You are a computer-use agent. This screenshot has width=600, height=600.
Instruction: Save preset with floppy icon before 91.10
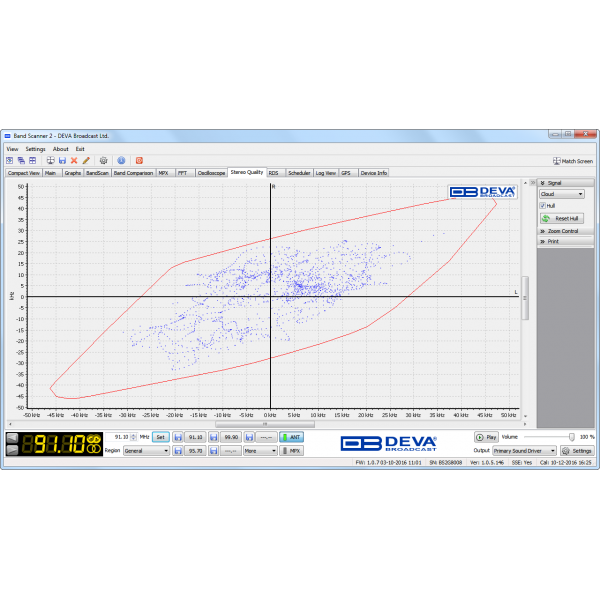coord(178,437)
